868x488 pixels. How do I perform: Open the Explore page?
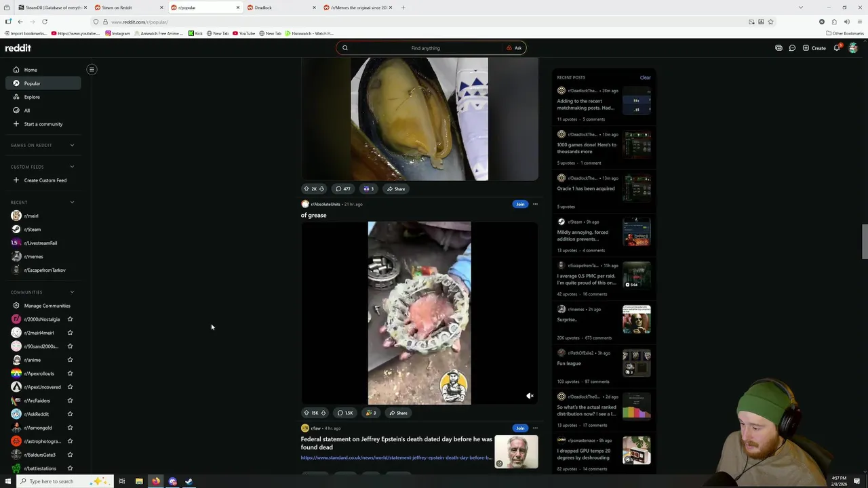click(x=43, y=97)
